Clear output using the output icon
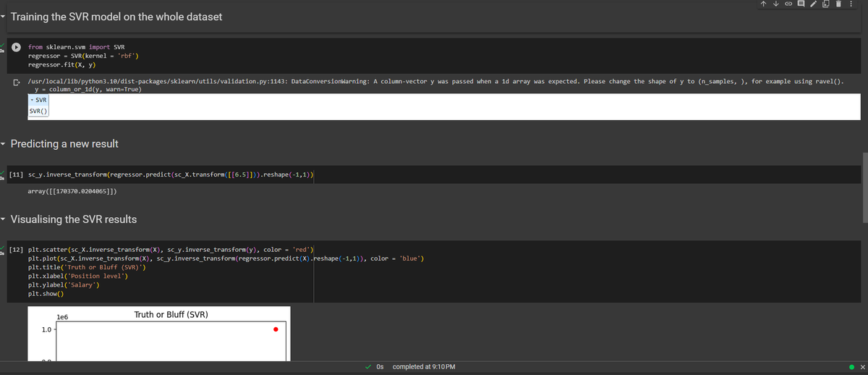Screen dimensions: 868x375 coord(15,83)
